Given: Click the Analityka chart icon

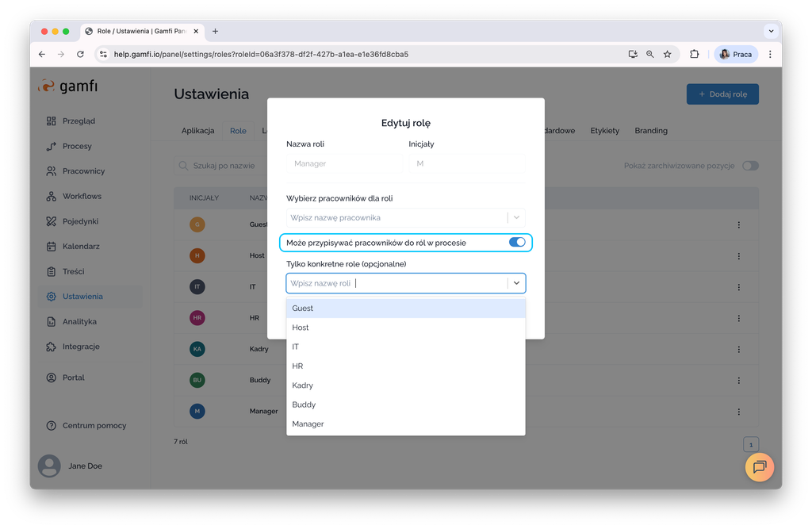Looking at the screenshot, I should [x=52, y=322].
